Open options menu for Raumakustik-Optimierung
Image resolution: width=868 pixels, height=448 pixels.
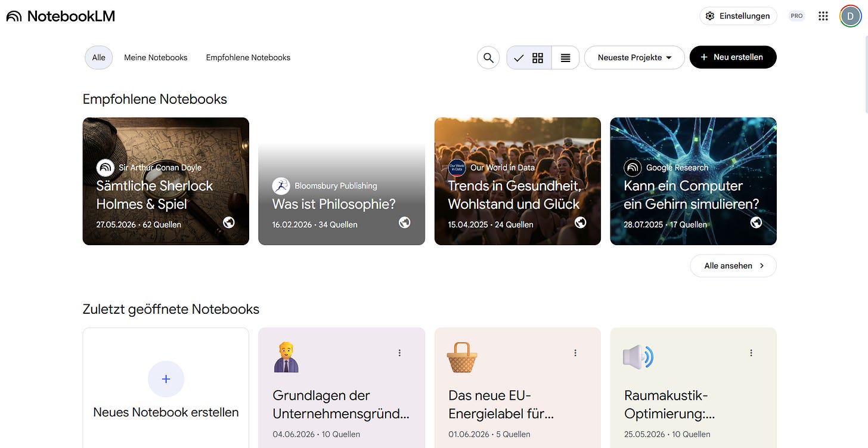pyautogui.click(x=751, y=353)
